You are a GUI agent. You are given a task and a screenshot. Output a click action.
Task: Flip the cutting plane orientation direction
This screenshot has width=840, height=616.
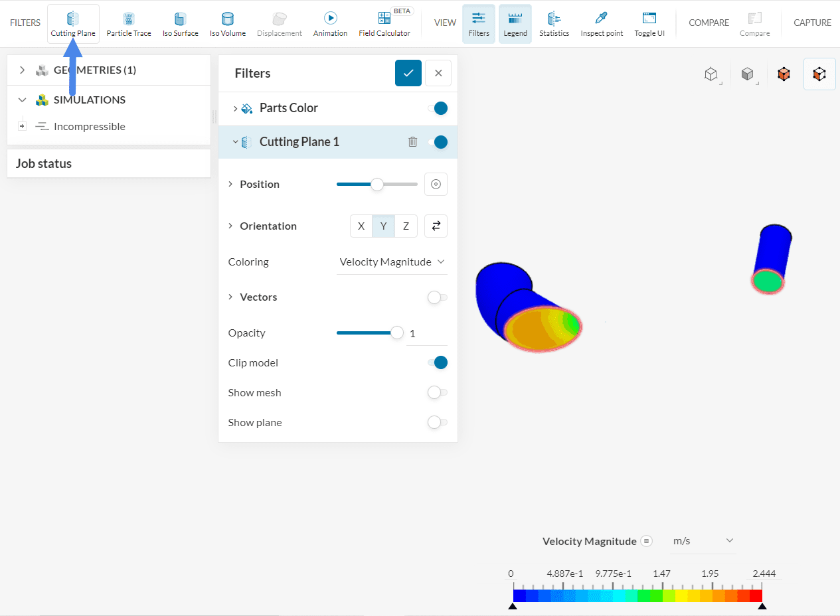tap(436, 226)
